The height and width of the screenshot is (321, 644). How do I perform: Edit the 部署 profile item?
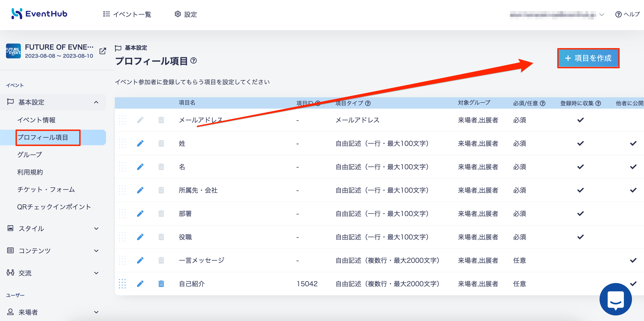[140, 214]
